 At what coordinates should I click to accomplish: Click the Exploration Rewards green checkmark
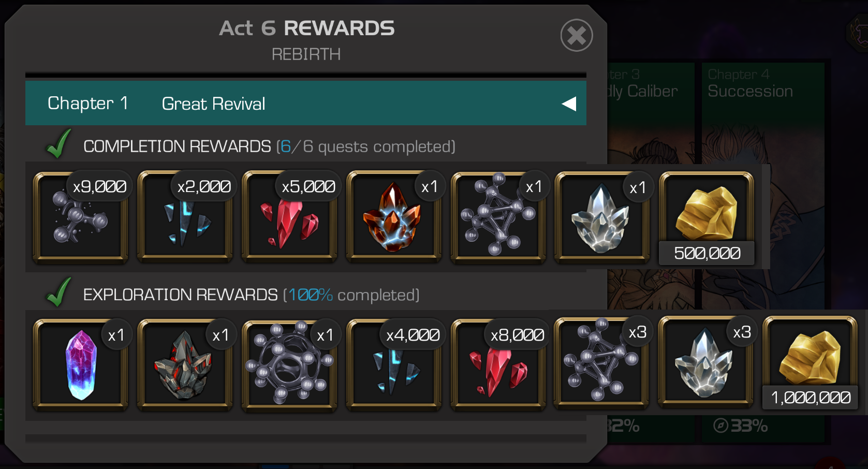tap(58, 292)
